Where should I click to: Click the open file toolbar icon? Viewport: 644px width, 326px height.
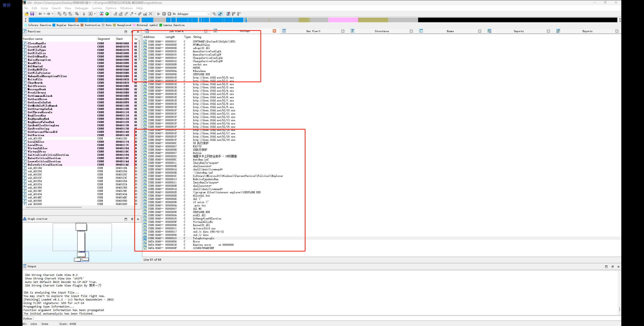pos(26,14)
